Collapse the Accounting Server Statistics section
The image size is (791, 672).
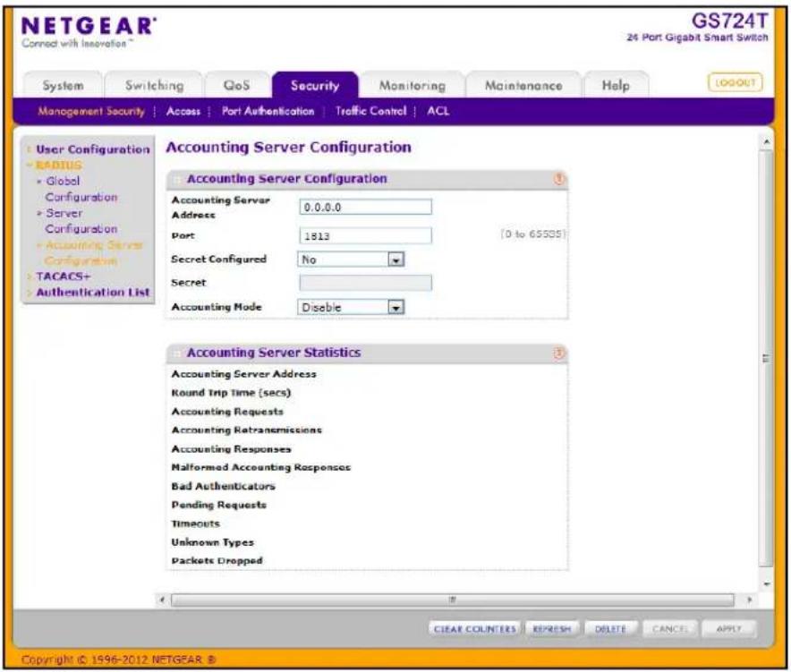177,353
